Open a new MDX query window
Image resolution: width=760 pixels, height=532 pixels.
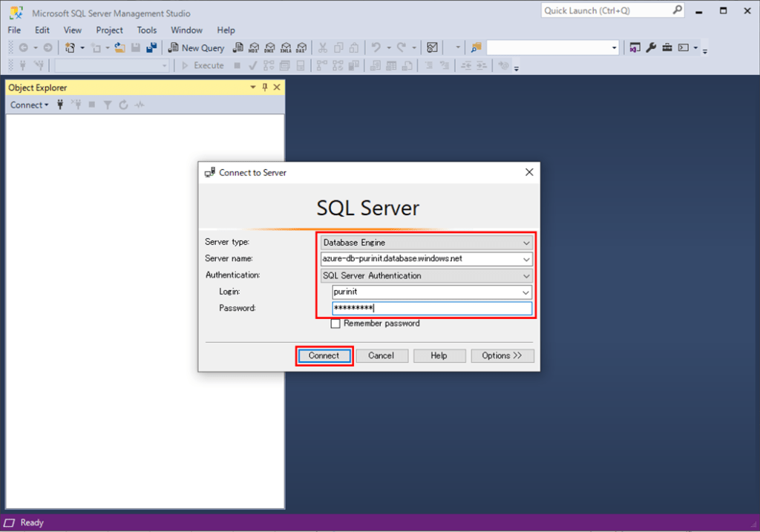coord(255,47)
